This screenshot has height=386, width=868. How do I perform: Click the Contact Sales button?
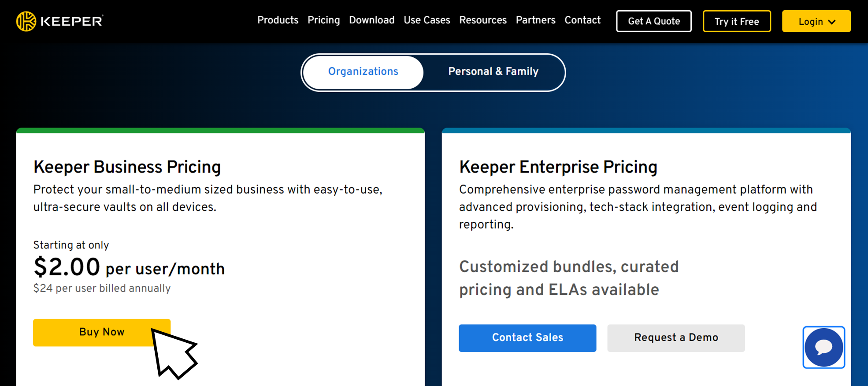pos(527,338)
